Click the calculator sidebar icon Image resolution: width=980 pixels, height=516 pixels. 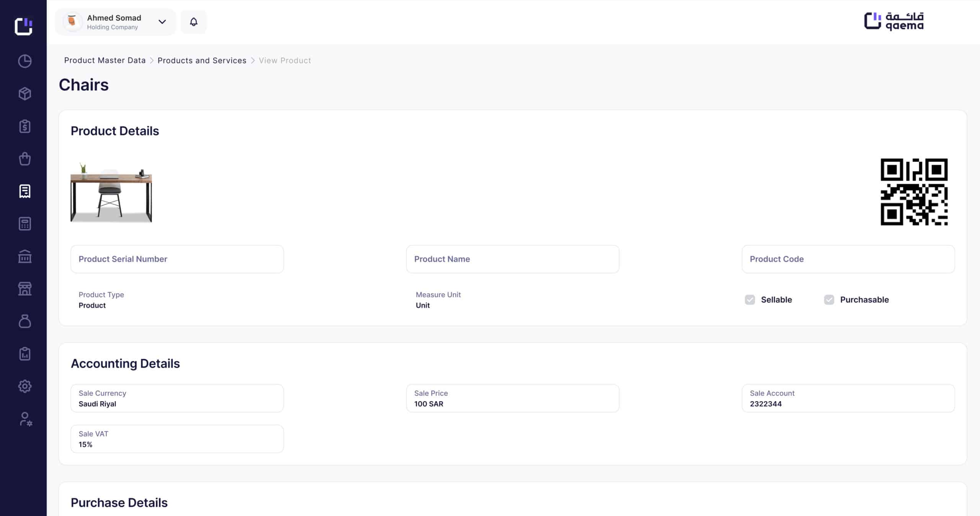pos(25,224)
